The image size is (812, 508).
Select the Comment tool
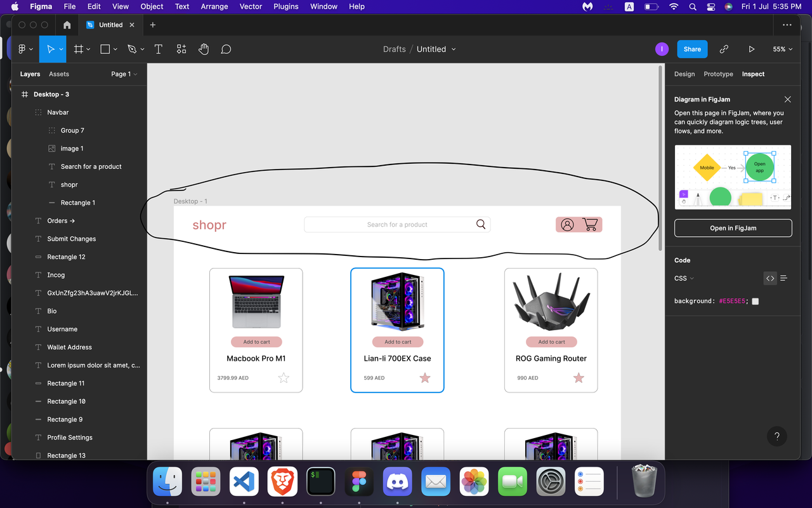[226, 49]
